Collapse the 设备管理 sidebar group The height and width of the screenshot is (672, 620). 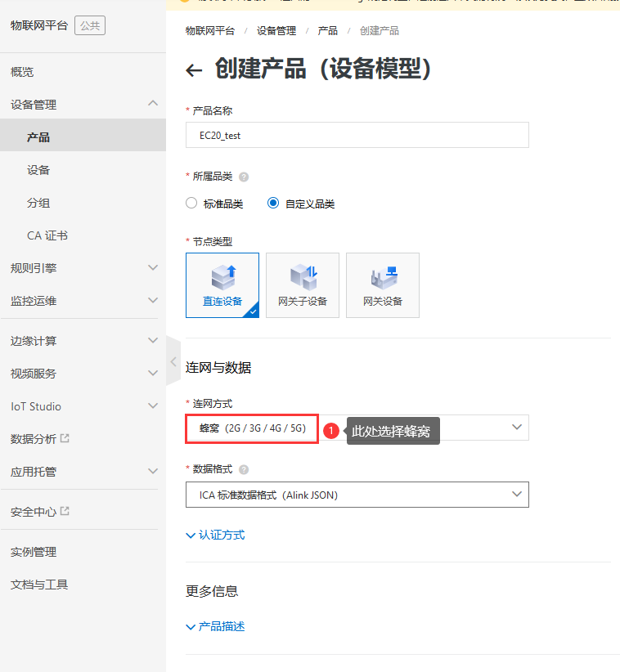pos(153,103)
